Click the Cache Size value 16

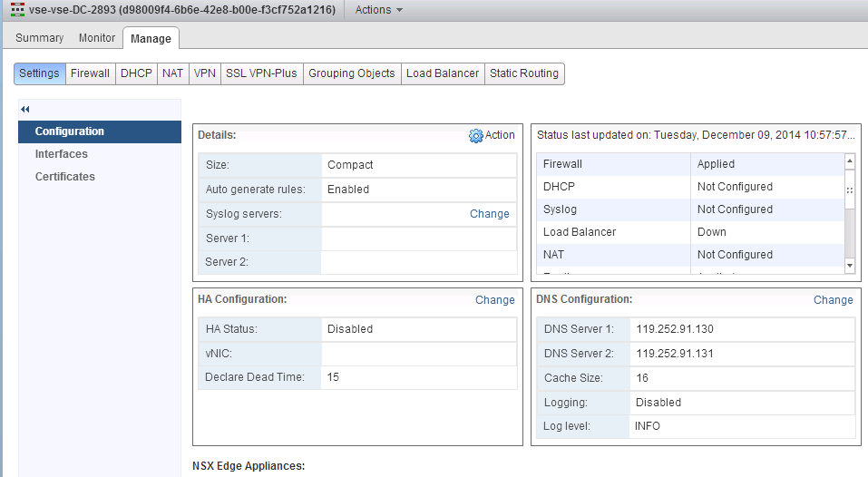[x=641, y=378]
